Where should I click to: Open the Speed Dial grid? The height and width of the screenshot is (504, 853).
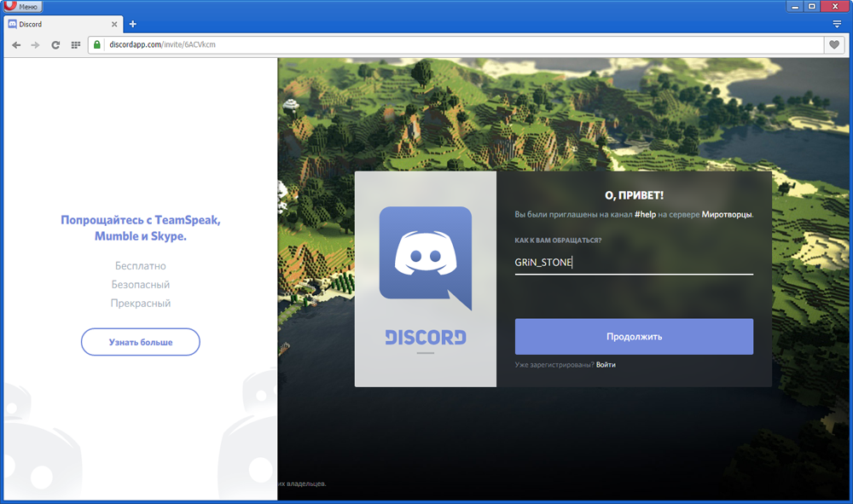76,45
